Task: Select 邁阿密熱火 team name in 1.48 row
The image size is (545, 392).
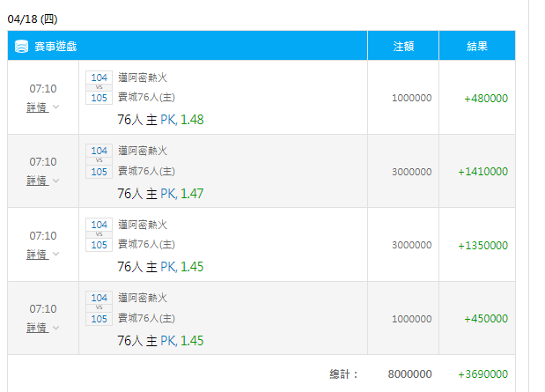Action: pos(143,78)
